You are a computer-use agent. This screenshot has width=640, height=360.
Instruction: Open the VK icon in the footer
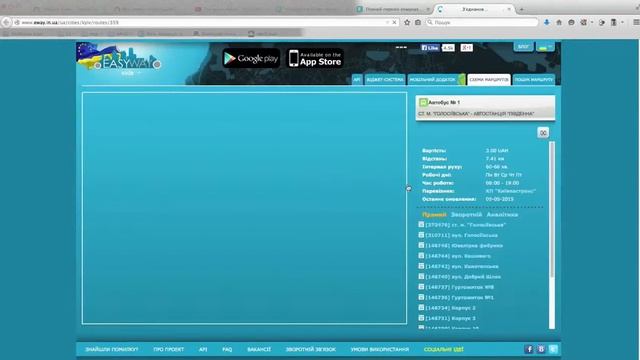click(541, 349)
